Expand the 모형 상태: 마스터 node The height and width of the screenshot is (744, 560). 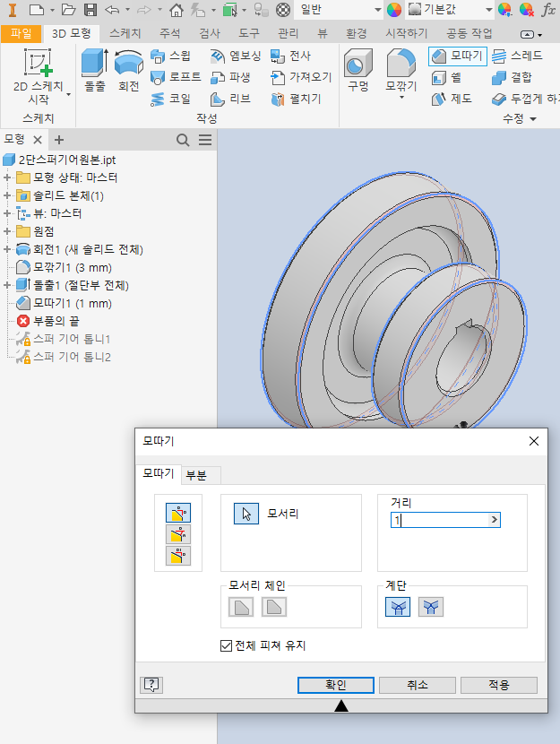pos(6,178)
